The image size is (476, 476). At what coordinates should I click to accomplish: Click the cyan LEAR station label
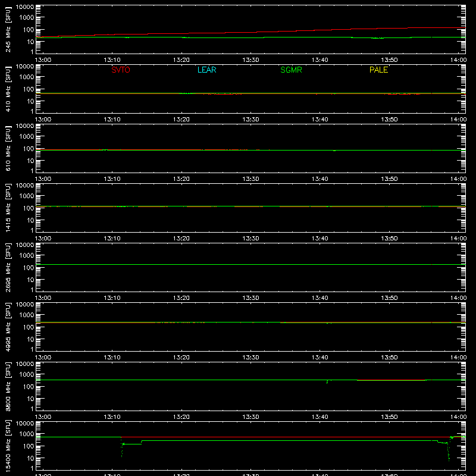(x=206, y=70)
